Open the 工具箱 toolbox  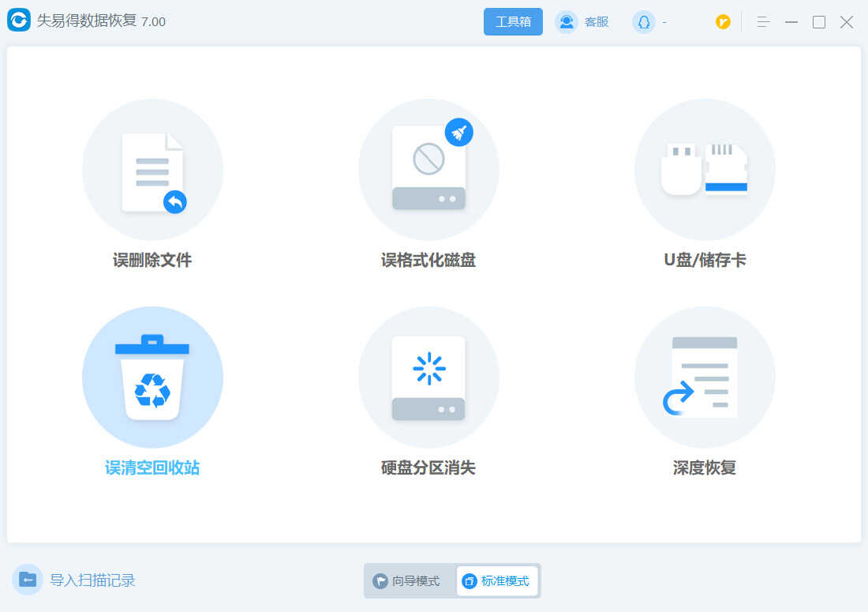[x=513, y=22]
